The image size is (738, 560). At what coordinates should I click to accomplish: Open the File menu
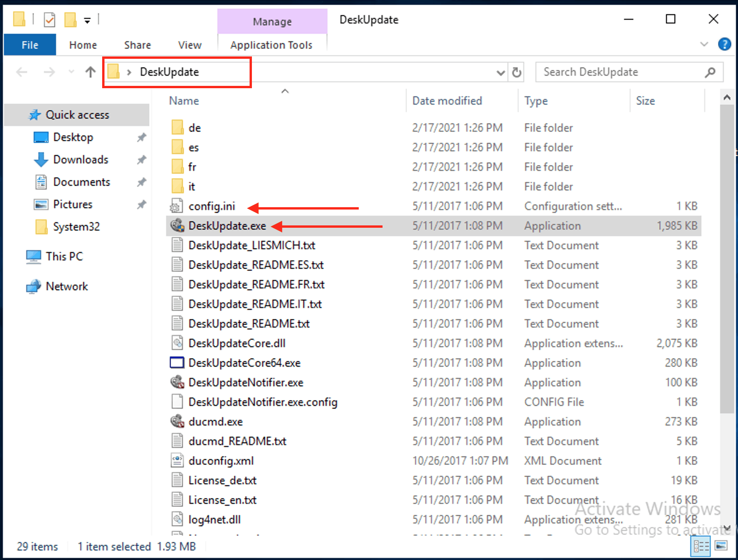[x=30, y=45]
